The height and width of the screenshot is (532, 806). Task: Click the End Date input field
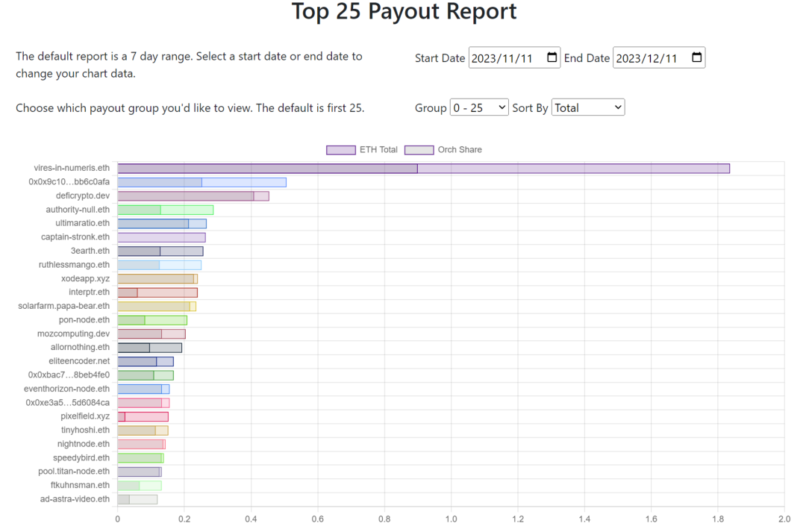coord(648,58)
